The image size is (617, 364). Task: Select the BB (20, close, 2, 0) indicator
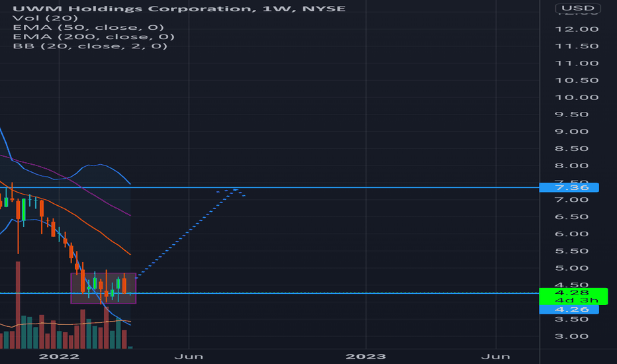(90, 46)
